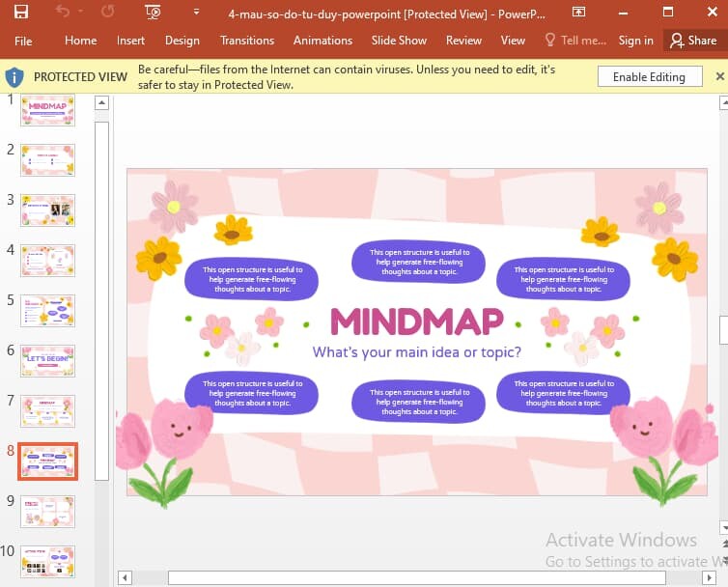The width and height of the screenshot is (728, 587).
Task: Open the File menu
Action: [23, 41]
